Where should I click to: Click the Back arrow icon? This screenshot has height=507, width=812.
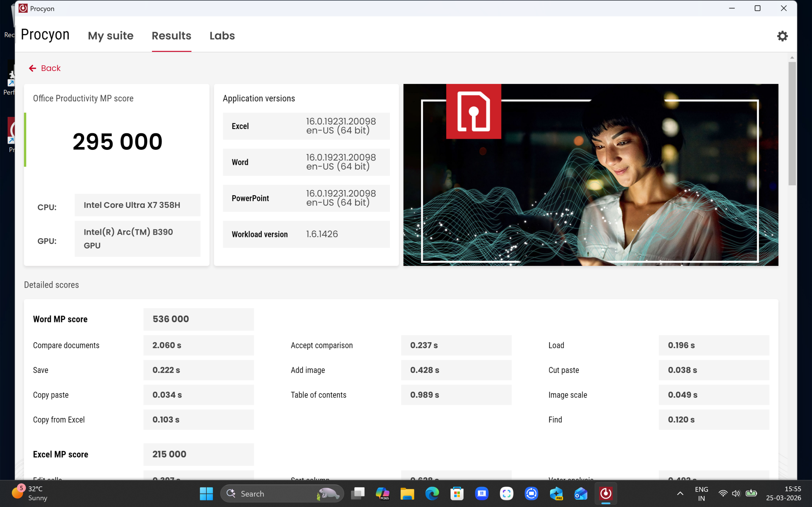tap(32, 68)
